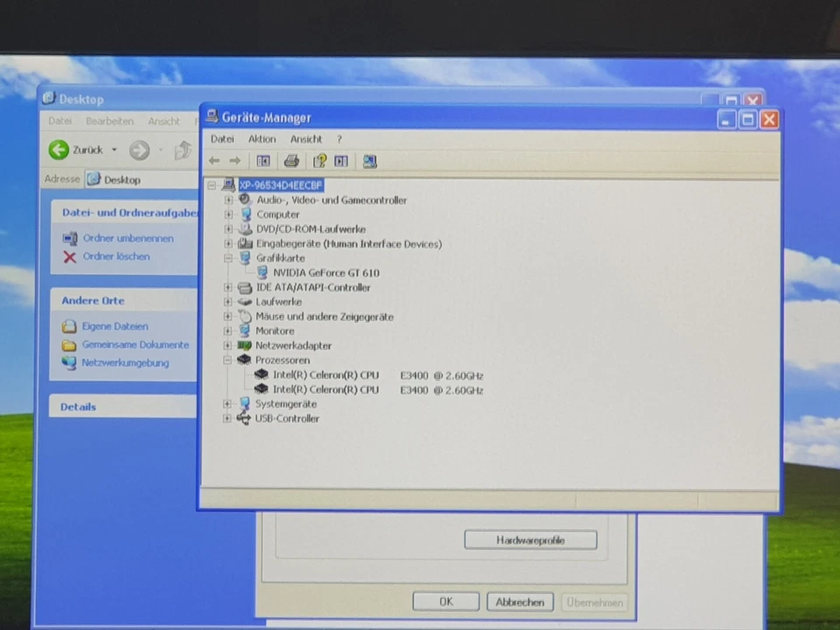Image resolution: width=840 pixels, height=630 pixels.
Task: Click Ordner umbenennen link
Action: 128,238
